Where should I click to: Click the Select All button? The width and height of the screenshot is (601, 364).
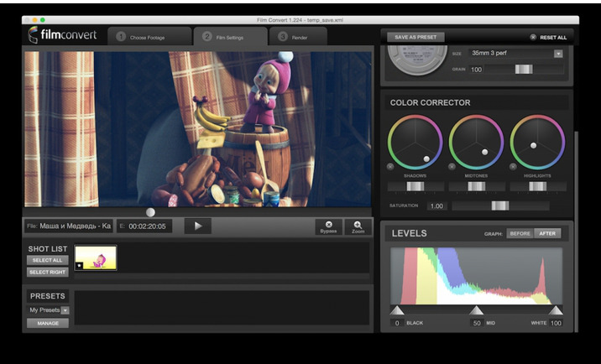click(x=45, y=261)
